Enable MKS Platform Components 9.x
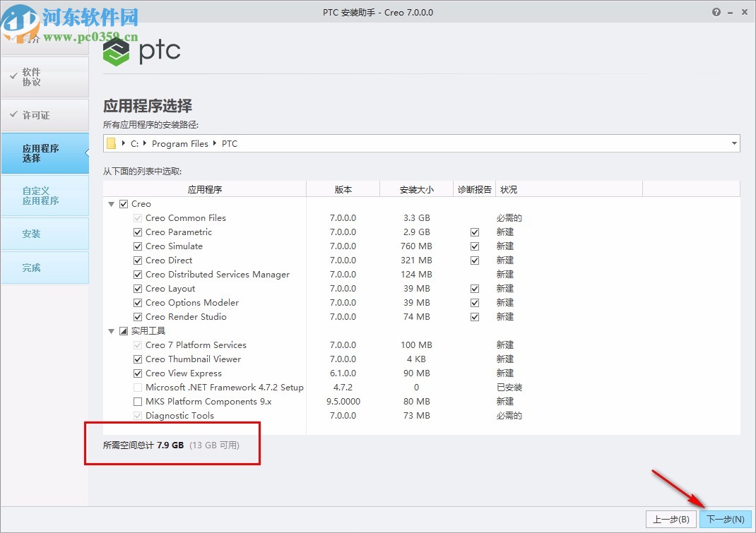The image size is (756, 533). (137, 401)
